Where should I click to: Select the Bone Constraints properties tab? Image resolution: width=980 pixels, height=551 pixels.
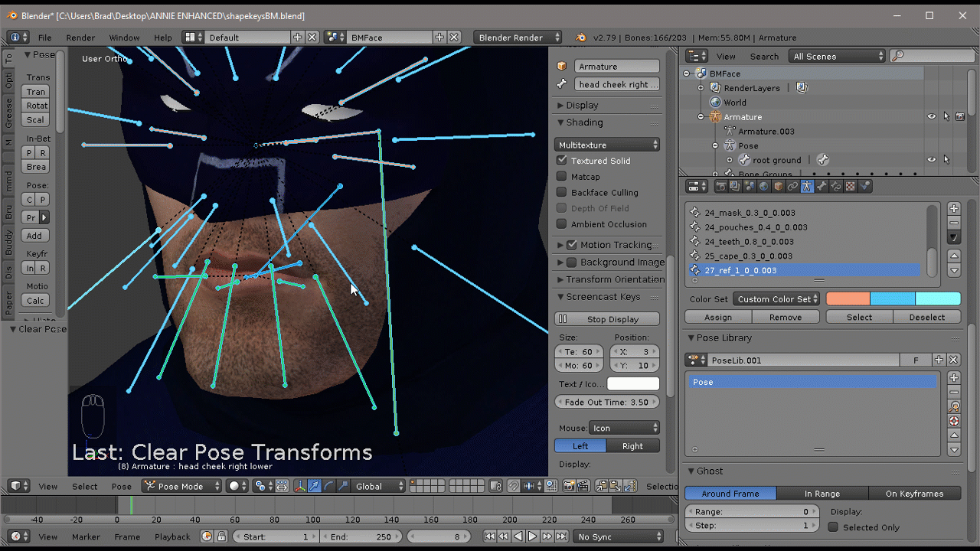coord(835,186)
